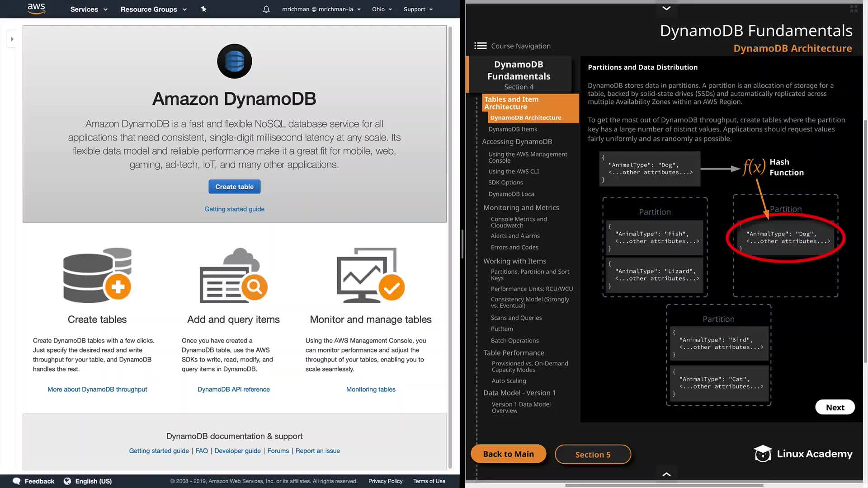The image size is (868, 488).
Task: Open the Resource Groups dropdown
Action: coord(153,9)
